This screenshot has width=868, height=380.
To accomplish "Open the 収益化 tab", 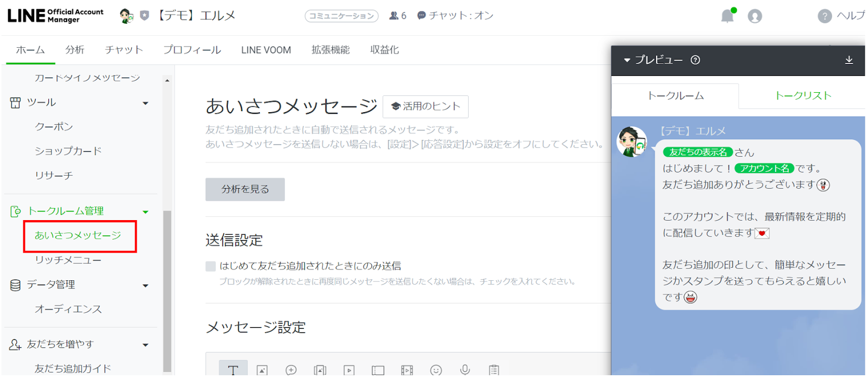I will click(385, 50).
